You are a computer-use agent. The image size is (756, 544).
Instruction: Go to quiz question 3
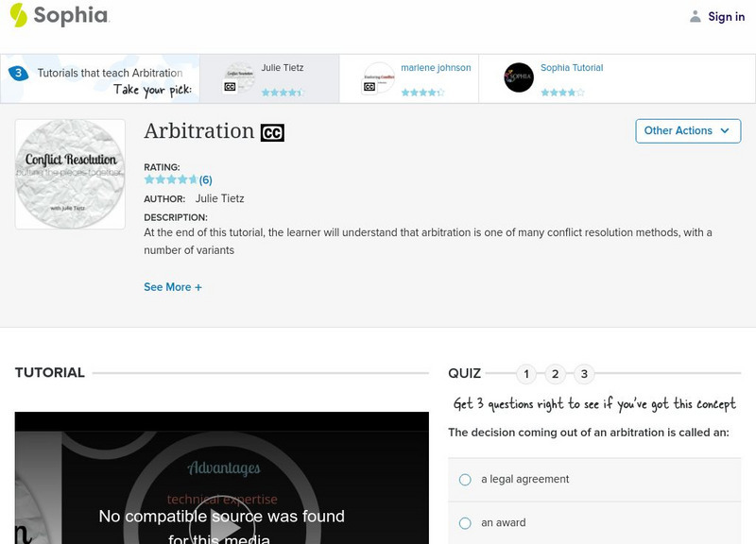(584, 374)
